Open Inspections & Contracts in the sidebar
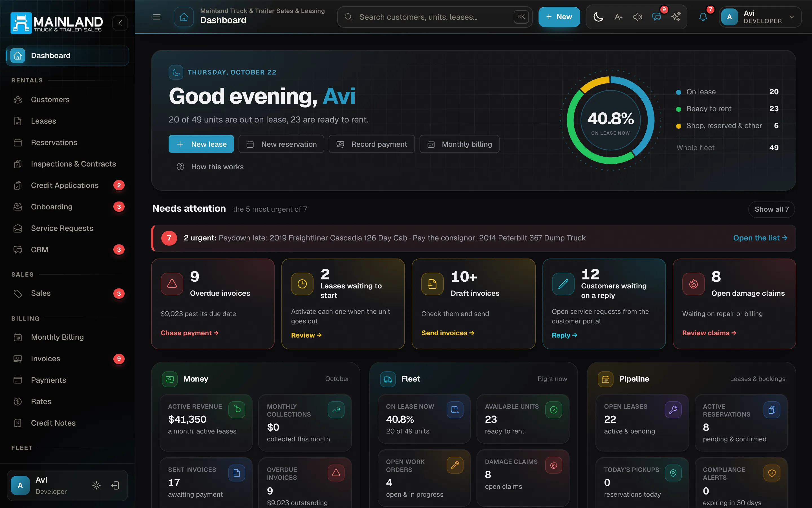The image size is (812, 508). coord(67,164)
